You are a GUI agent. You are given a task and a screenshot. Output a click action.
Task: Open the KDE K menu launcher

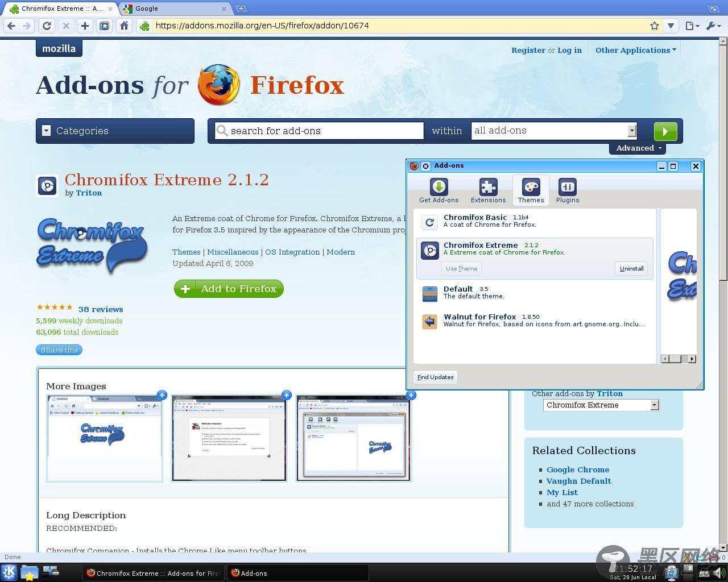pyautogui.click(x=9, y=572)
